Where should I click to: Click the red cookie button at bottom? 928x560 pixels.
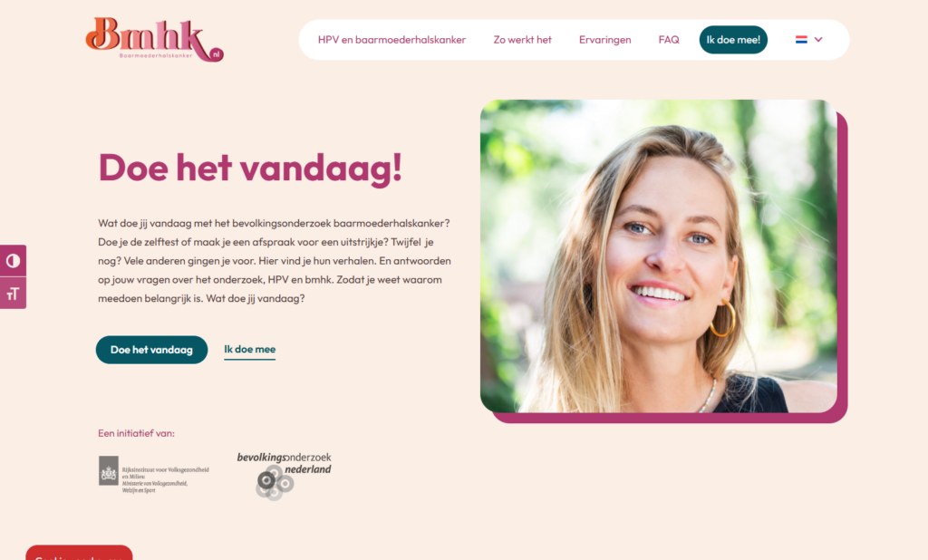point(80,553)
